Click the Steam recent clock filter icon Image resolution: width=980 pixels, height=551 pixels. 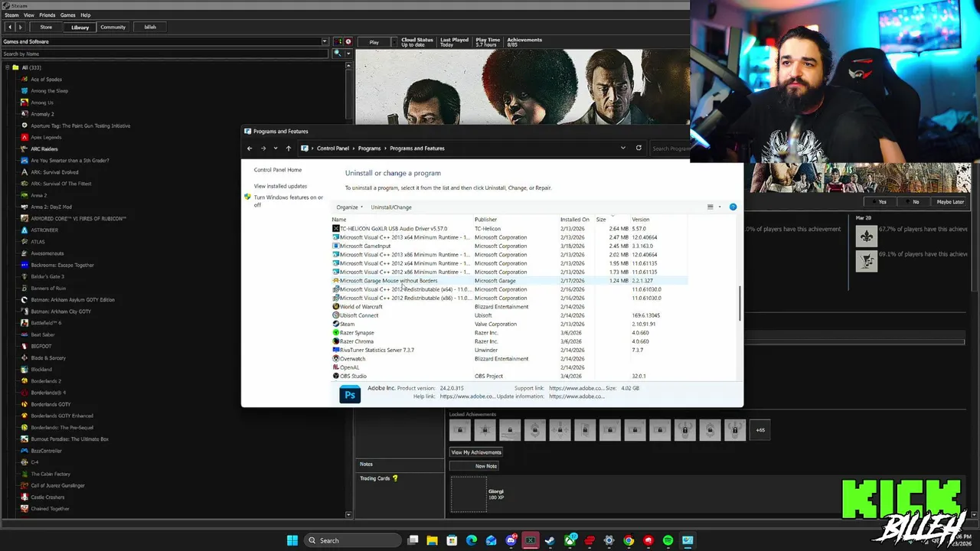click(348, 41)
